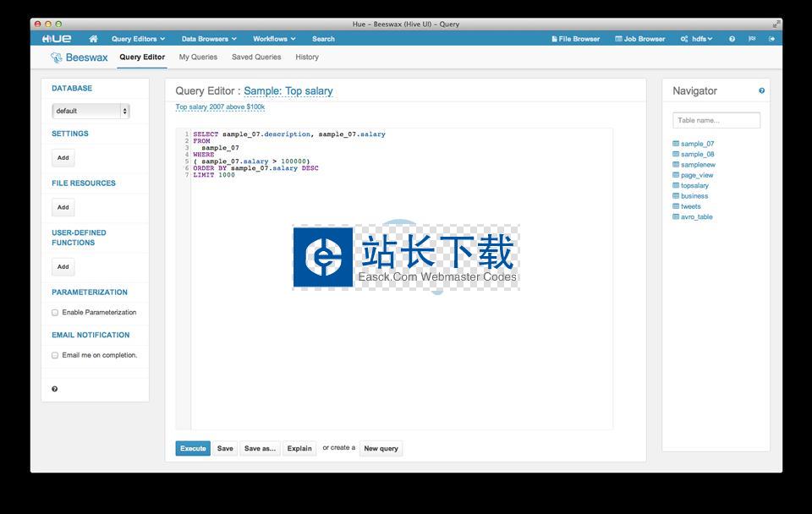The image size is (812, 514).
Task: Switch to the Query Editor tab
Action: 142,57
